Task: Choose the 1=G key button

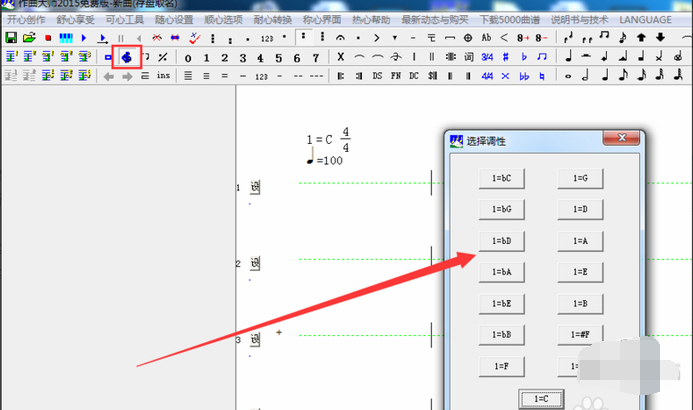Action: tap(579, 178)
